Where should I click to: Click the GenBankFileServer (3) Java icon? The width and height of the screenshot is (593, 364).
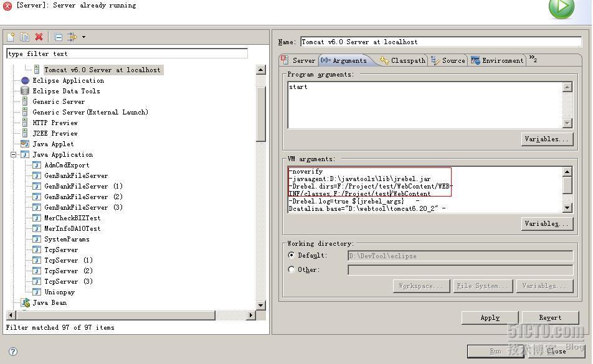[x=37, y=207]
